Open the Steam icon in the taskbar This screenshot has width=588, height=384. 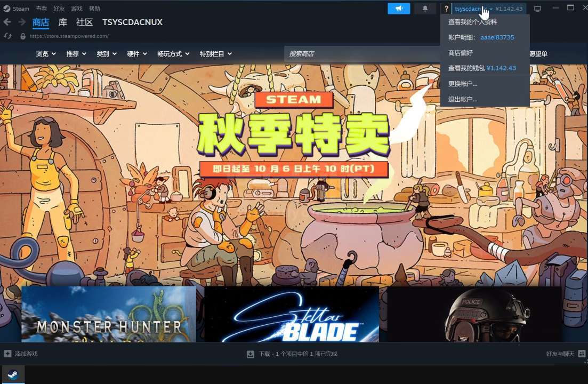pos(13,374)
